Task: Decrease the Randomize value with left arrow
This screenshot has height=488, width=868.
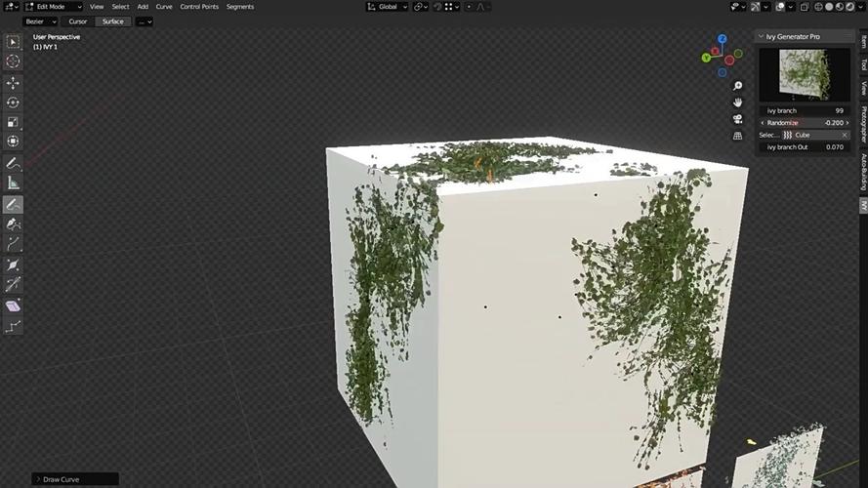Action: point(763,123)
